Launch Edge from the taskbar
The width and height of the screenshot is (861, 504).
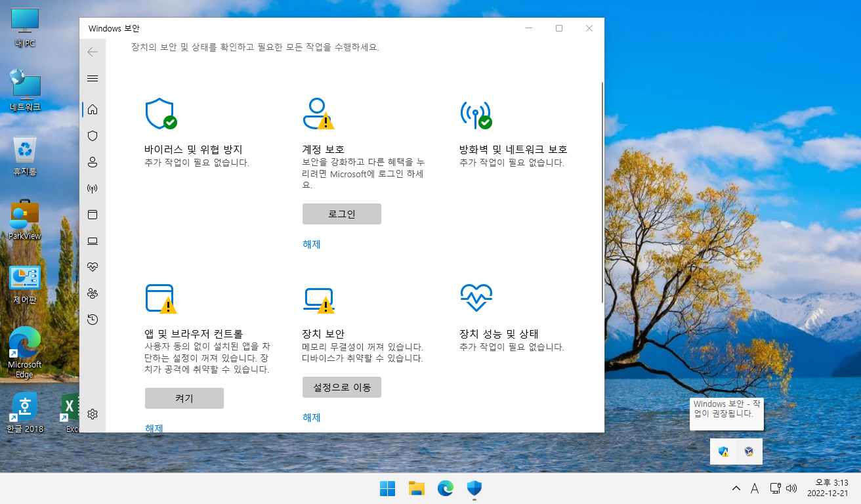point(446,488)
